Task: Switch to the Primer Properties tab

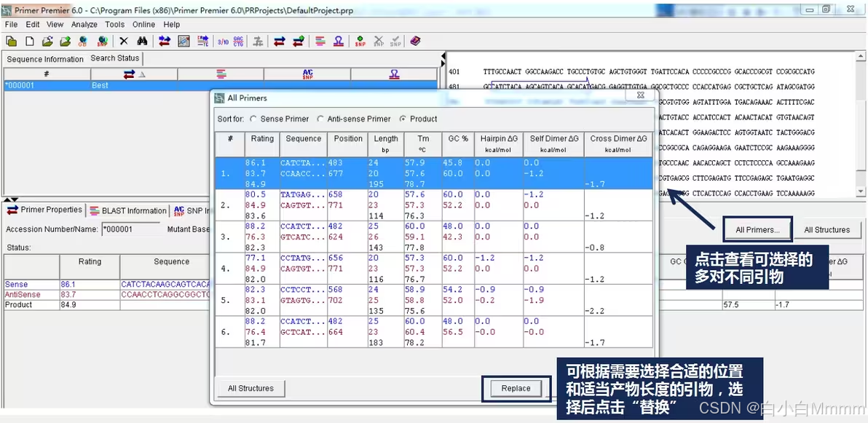Action: (45, 210)
